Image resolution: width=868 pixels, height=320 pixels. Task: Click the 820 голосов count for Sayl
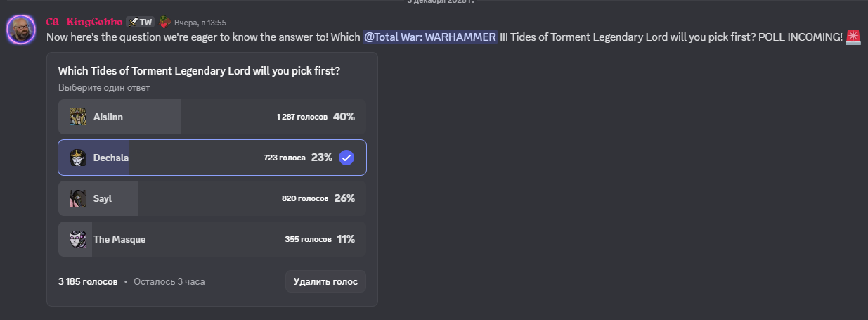[x=304, y=198]
